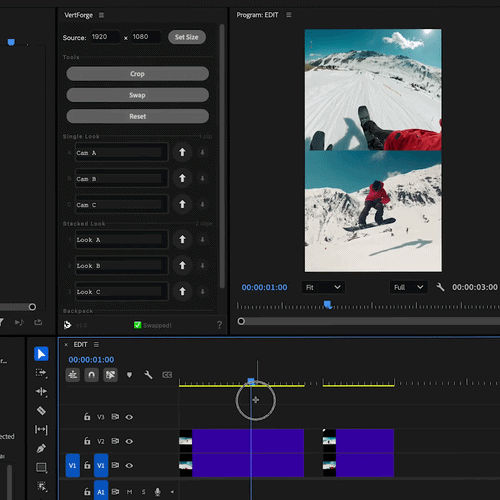The image size is (500, 500).
Task: Apply Cam B up arrow
Action: (182, 178)
